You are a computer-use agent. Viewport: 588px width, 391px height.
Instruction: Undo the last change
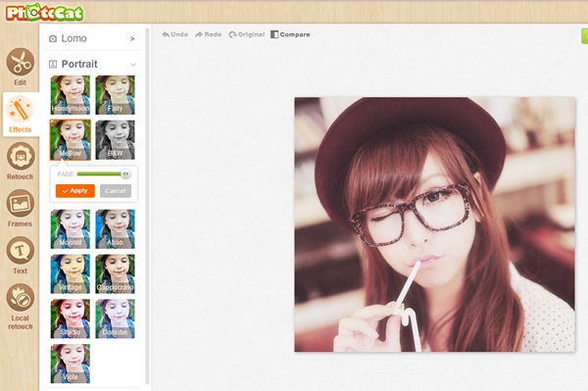(x=174, y=34)
